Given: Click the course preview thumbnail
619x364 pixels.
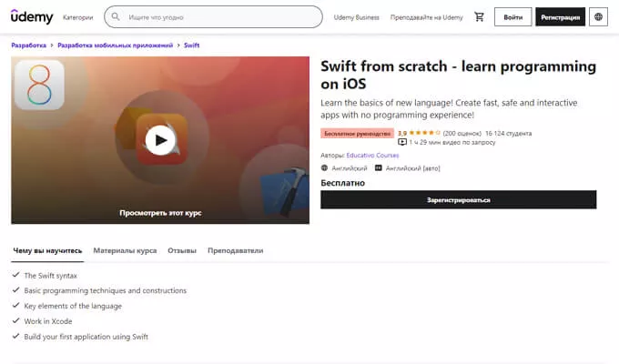Looking at the screenshot, I should pyautogui.click(x=160, y=140).
